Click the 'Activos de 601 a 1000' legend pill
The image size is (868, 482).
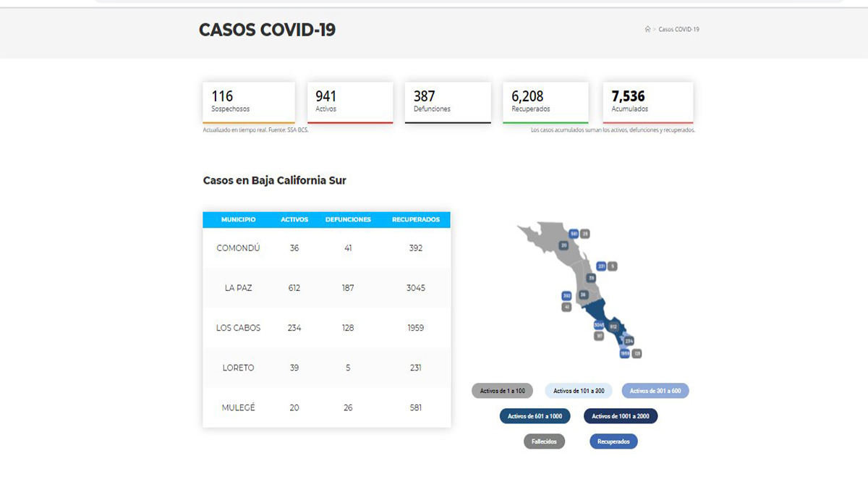(x=535, y=416)
